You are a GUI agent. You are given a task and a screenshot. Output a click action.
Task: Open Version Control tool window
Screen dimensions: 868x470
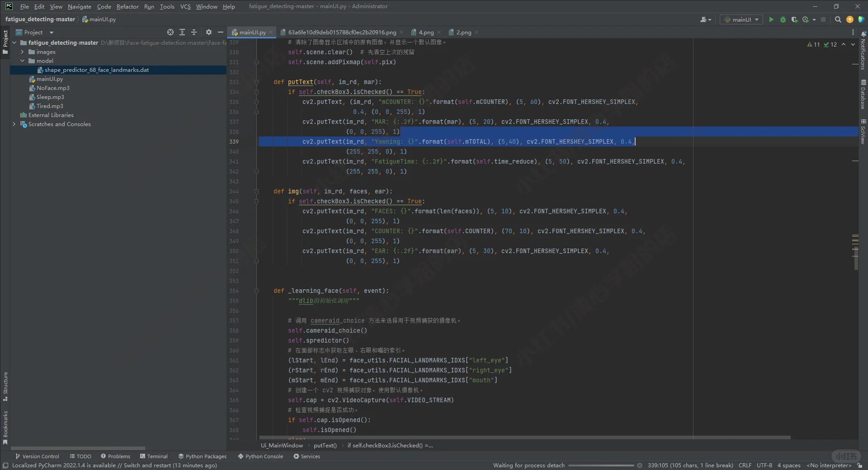pos(37,456)
